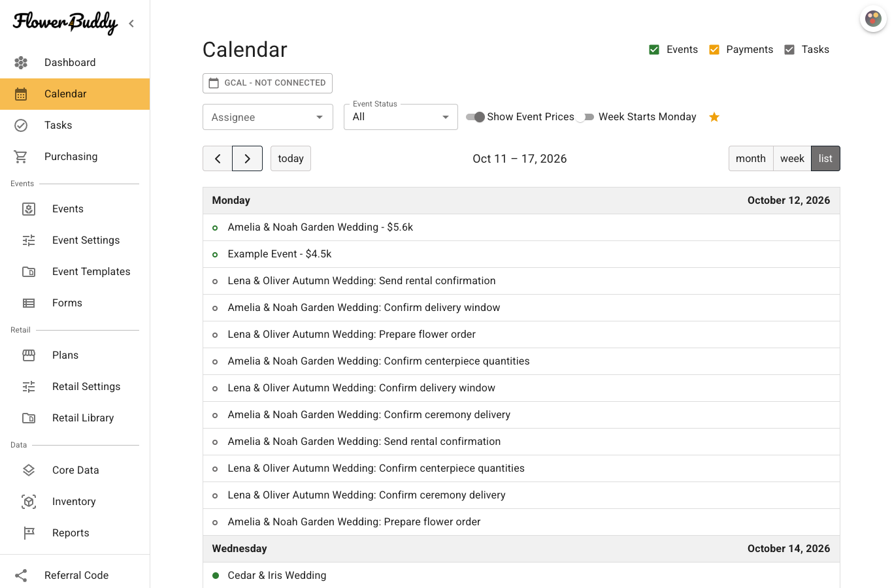
Task: Click the Events icon in the sidebar
Action: click(29, 209)
